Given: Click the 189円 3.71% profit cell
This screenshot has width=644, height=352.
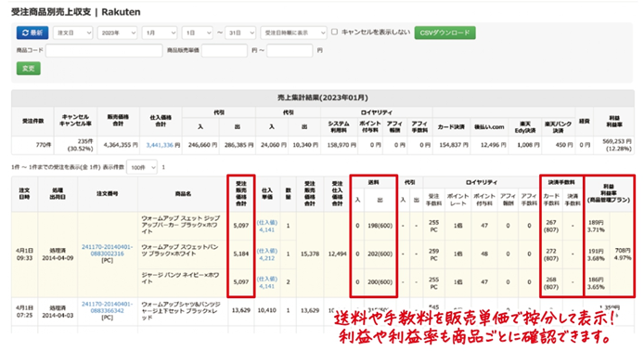Looking at the screenshot, I should [x=596, y=226].
